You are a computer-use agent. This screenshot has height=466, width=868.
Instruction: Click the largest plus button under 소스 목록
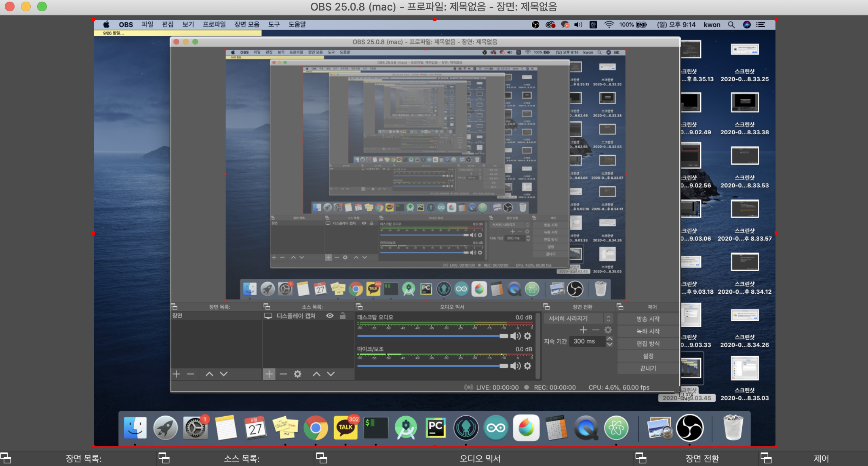click(x=269, y=374)
